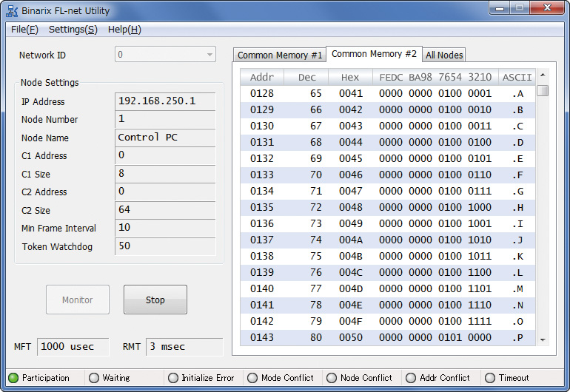This screenshot has height=392, width=570.
Task: Click the FEDC BA98 7654 3210 column header
Action: pyautogui.click(x=435, y=77)
